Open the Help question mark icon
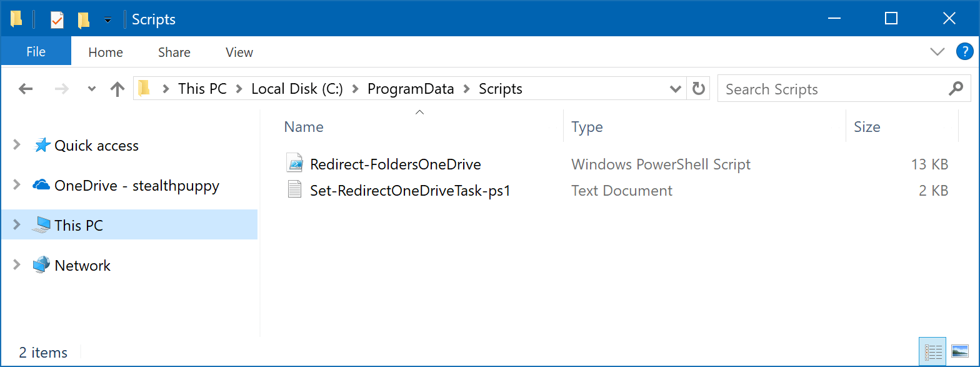 pos(965,52)
